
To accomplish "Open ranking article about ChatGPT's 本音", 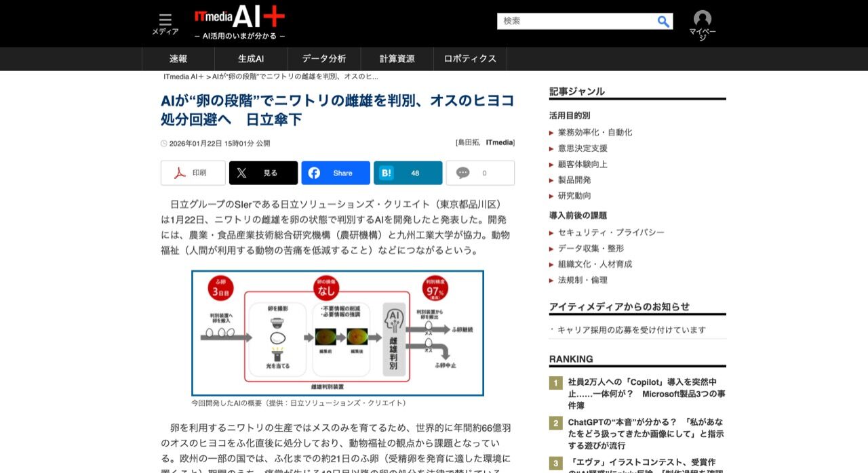I will pos(646,434).
